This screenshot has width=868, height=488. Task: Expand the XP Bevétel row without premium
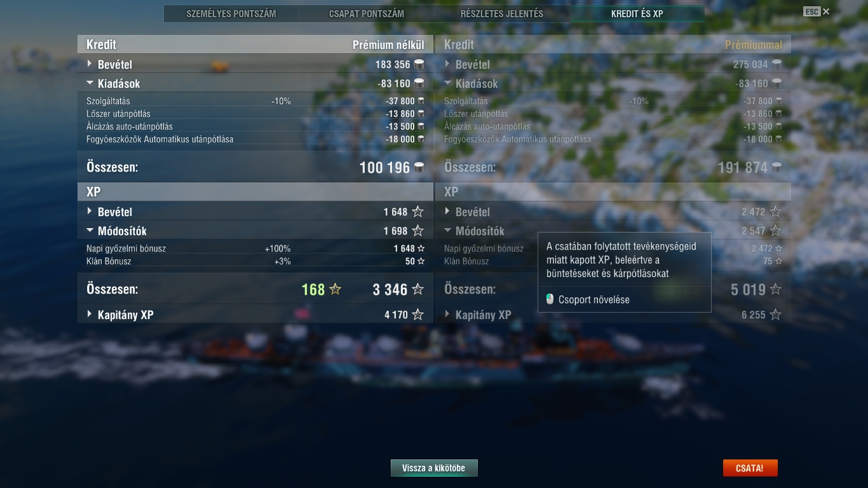tap(255, 212)
